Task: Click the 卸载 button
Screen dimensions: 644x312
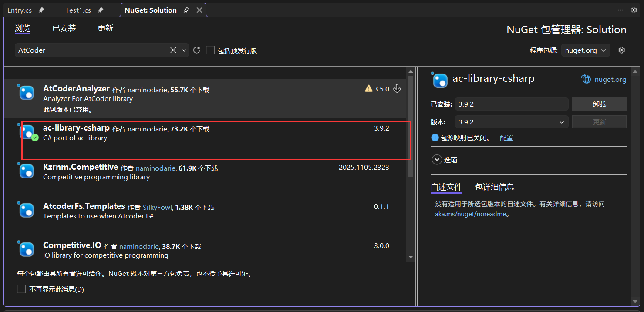Action: tap(599, 104)
